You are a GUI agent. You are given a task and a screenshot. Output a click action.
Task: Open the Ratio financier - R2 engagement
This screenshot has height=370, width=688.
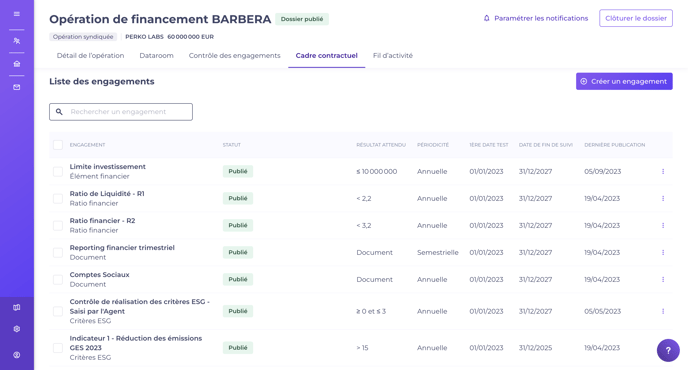coord(102,221)
